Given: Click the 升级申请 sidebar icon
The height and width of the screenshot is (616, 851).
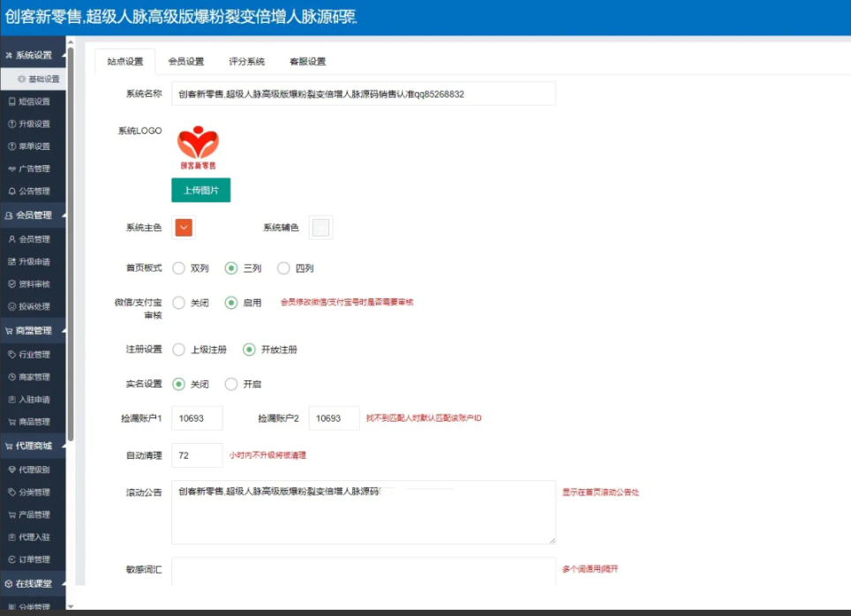Looking at the screenshot, I should coord(34,261).
